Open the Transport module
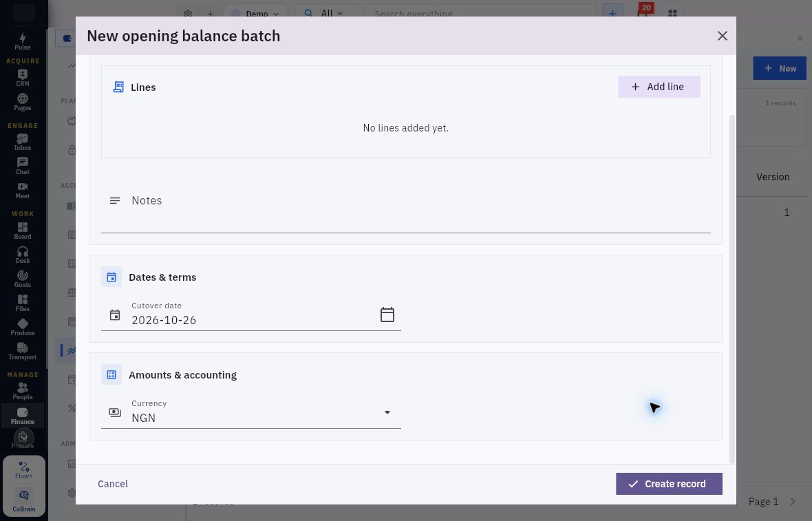Viewport: 812px width, 521px height. 22,352
